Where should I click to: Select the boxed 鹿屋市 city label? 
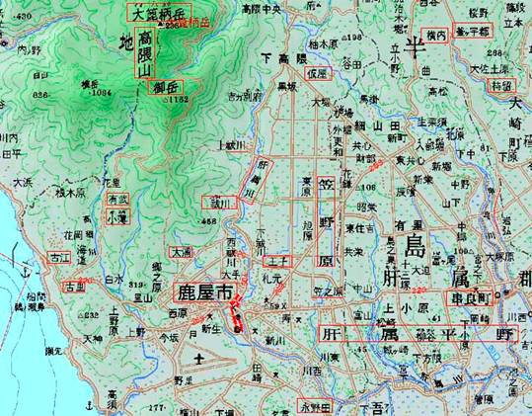[205, 292]
